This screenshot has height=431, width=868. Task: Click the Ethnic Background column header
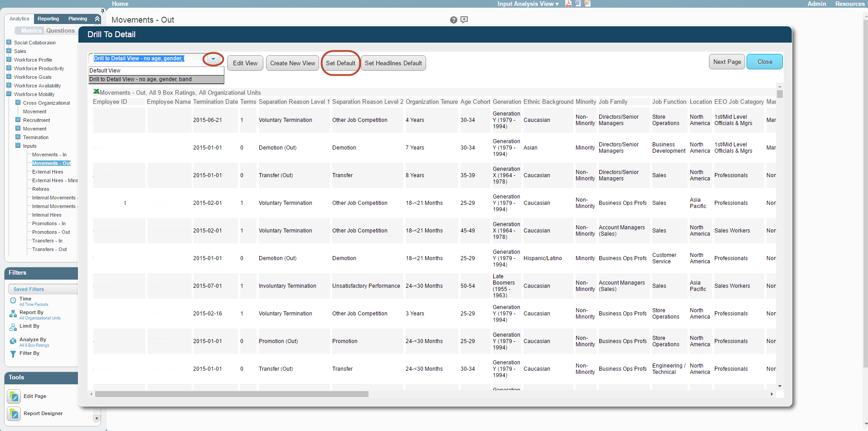point(548,102)
